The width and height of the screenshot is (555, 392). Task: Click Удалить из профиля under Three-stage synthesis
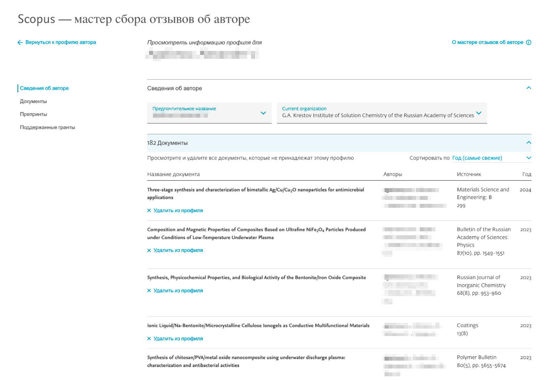(x=178, y=211)
